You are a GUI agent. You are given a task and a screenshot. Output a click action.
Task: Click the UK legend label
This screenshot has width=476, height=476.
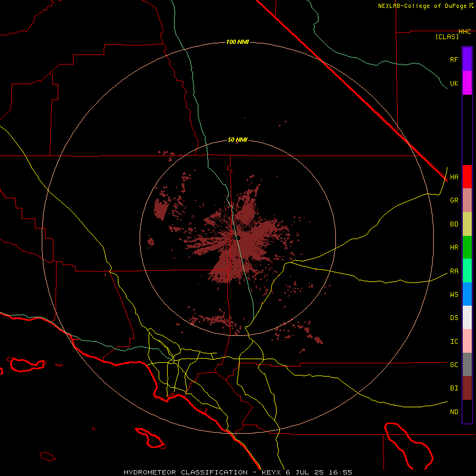click(x=454, y=84)
